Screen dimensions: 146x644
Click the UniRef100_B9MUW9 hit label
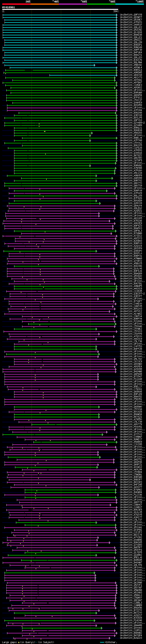pos(131,93)
